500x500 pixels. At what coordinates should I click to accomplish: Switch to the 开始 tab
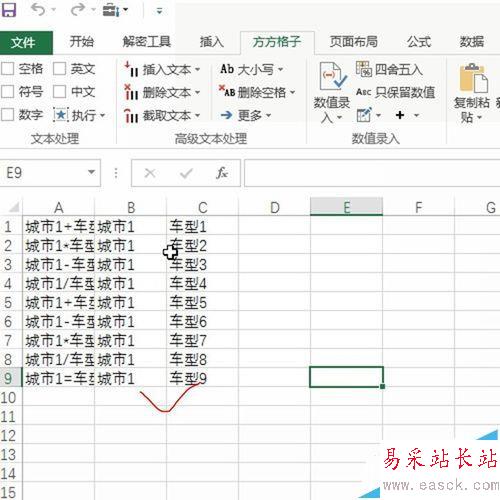click(x=82, y=42)
